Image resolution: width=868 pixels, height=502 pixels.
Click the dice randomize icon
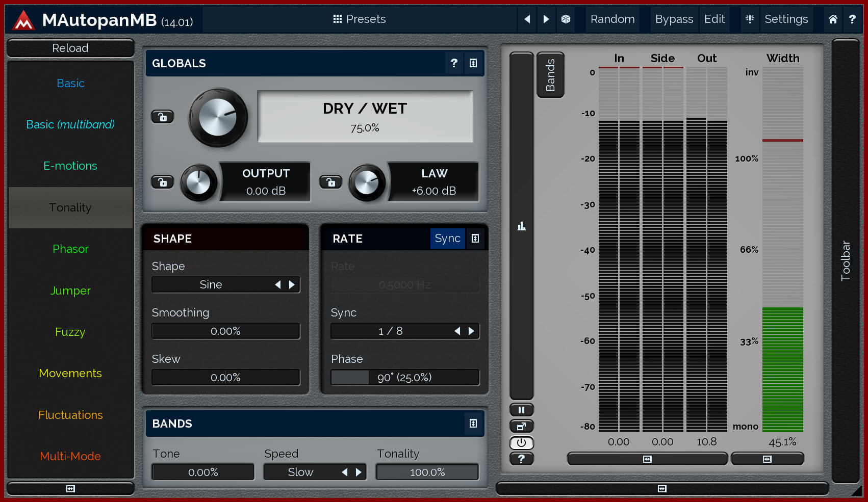click(x=566, y=19)
